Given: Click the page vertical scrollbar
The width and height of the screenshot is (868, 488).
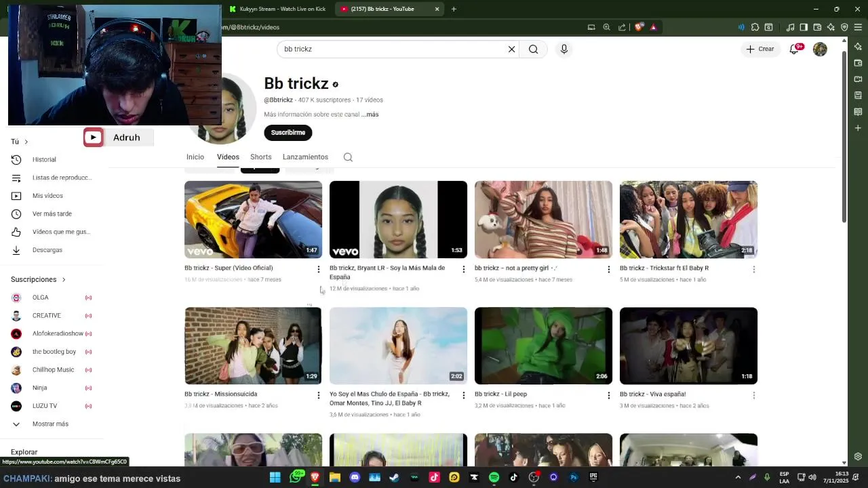Looking at the screenshot, I should coord(844,136).
